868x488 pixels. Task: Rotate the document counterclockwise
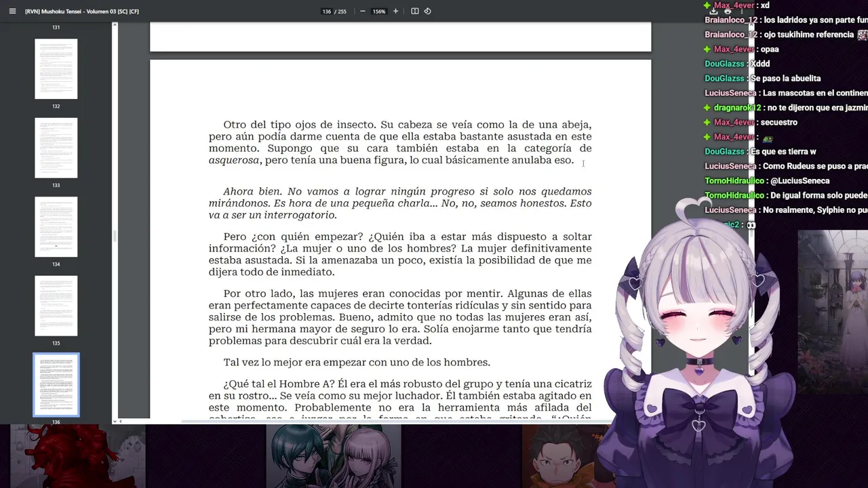click(x=428, y=12)
